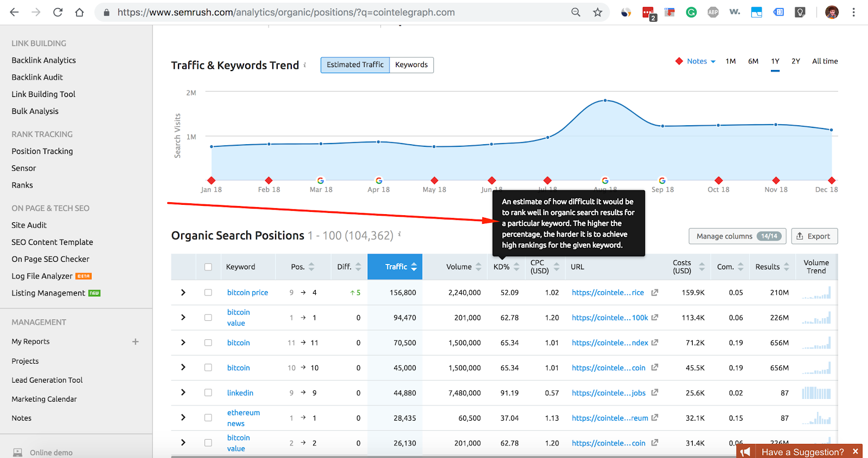868x458 pixels.
Task: Open Backlink Analytics in sidebar
Action: 44,60
